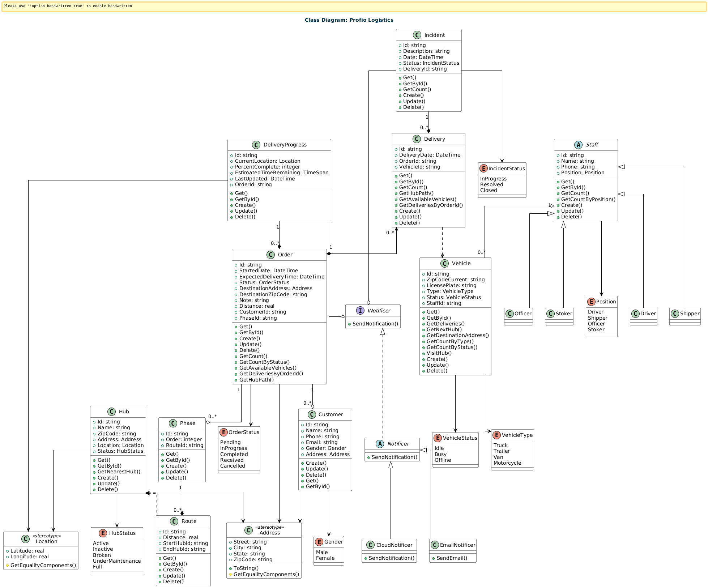Click GetDestinationAddress() in Vehicle

[457, 335]
